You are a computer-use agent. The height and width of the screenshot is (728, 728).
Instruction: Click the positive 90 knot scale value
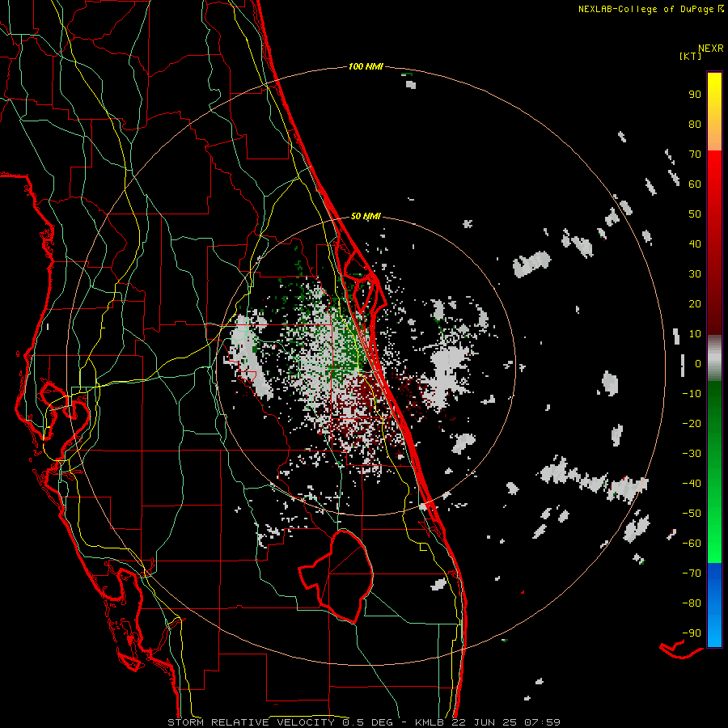click(x=695, y=95)
